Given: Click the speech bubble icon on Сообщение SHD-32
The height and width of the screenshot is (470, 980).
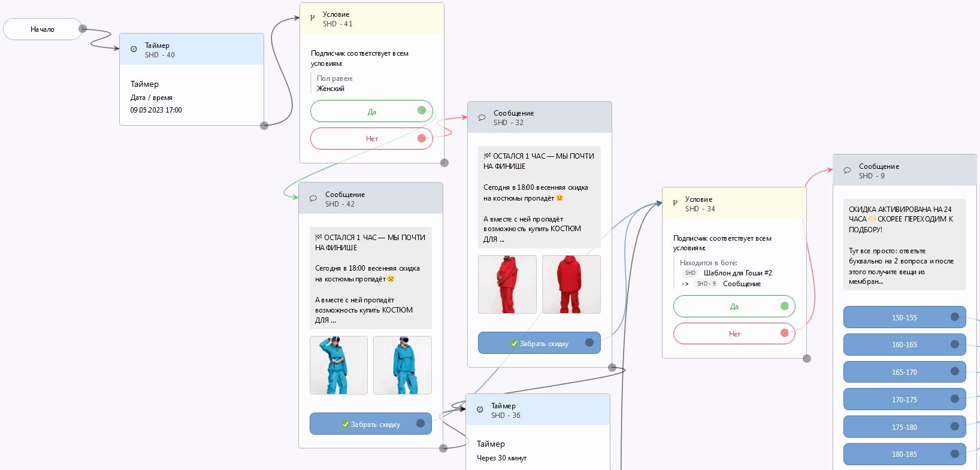Looking at the screenshot, I should coord(482,117).
